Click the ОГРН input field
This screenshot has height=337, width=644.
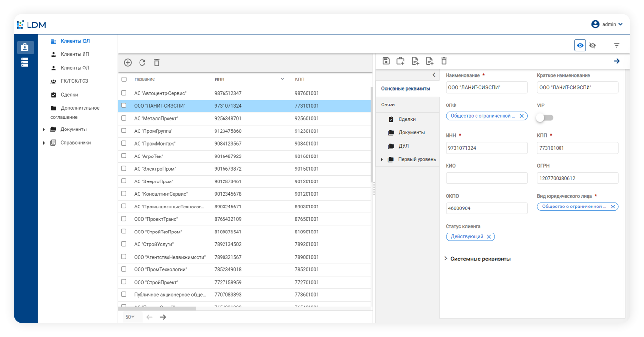[x=577, y=178]
